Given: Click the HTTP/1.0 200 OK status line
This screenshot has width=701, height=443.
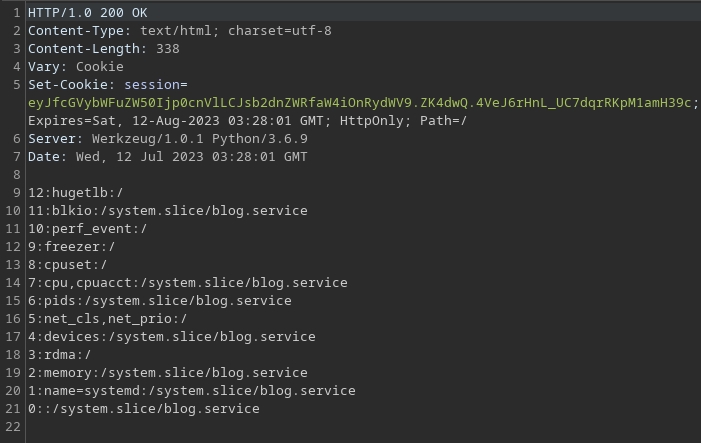Looking at the screenshot, I should [87, 13].
